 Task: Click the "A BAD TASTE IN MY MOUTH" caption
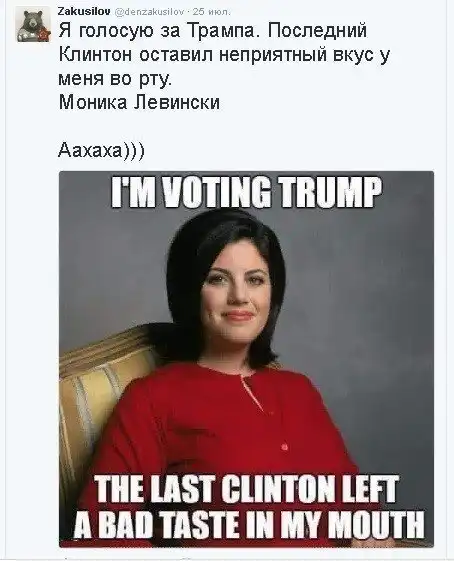click(249, 524)
